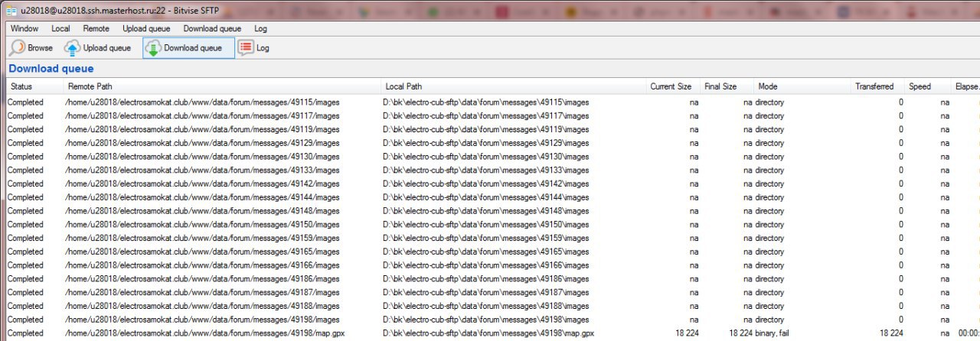Open the Remote menu
980x341 pixels.
(96, 28)
